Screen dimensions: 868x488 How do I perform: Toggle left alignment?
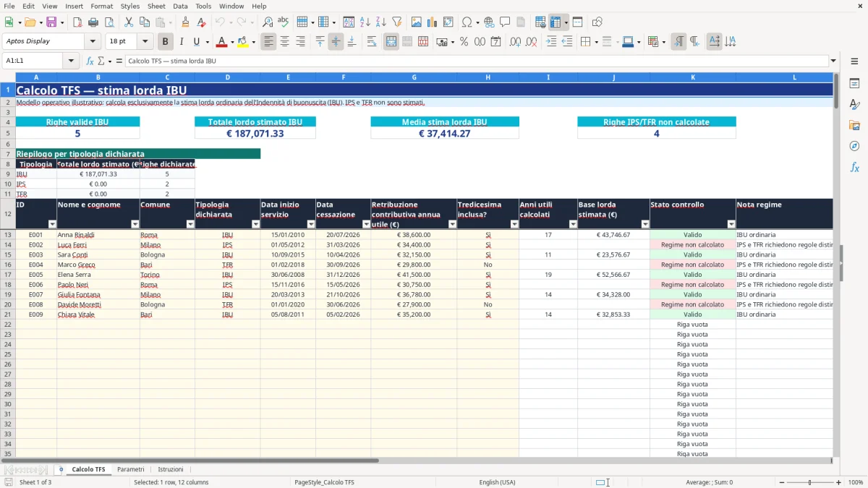[x=268, y=42]
